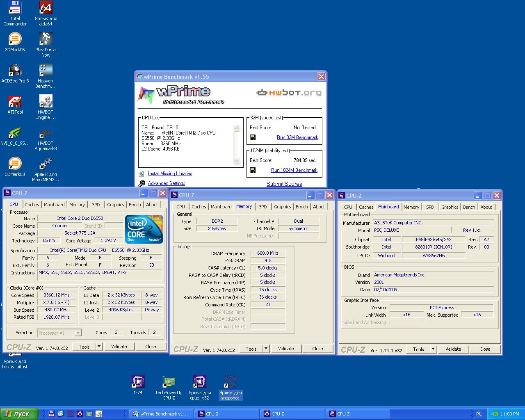Launch Heaven Benchmark desktop shortcut
Image resolution: width=525 pixels, height=420 pixels.
click(46, 76)
